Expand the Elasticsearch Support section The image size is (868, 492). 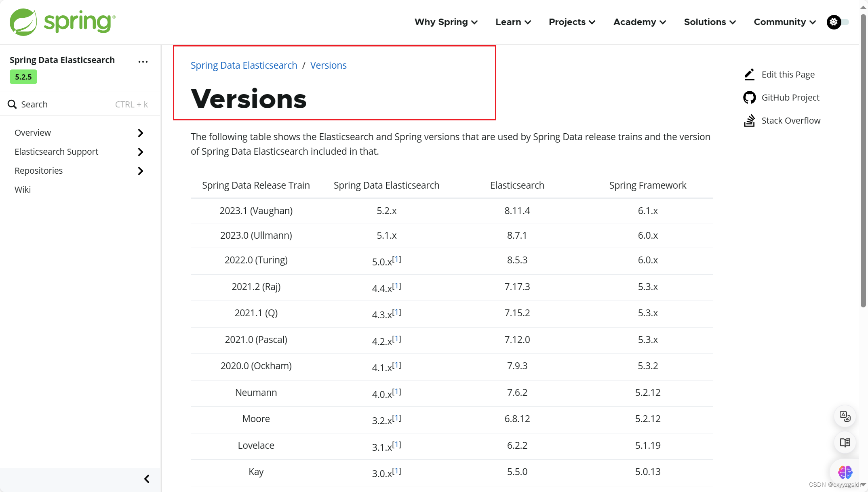[x=140, y=152]
